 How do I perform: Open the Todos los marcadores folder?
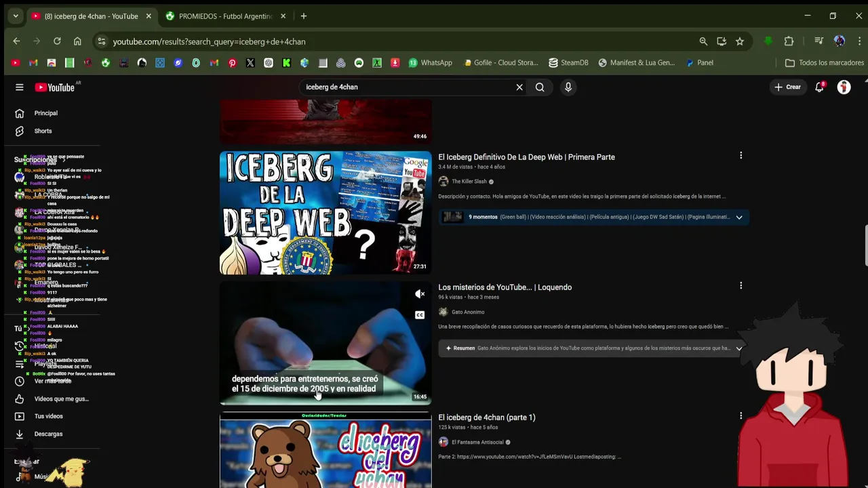pyautogui.click(x=824, y=62)
